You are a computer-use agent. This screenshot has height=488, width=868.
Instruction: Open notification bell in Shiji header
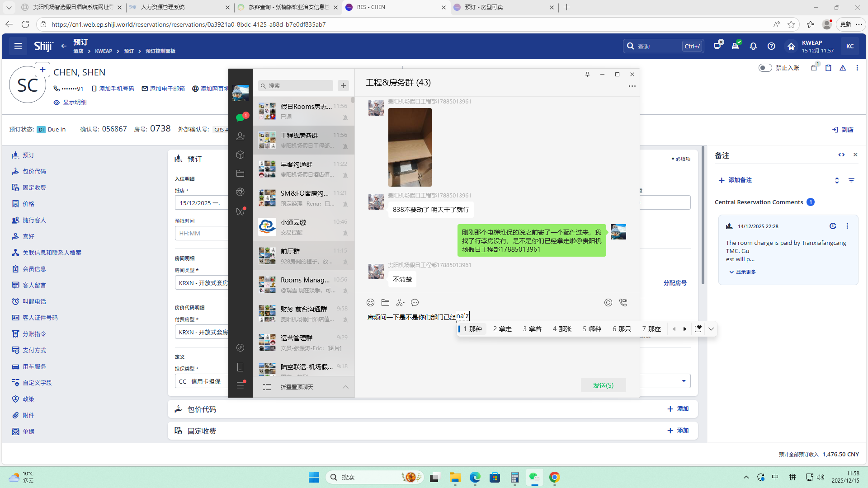(x=753, y=46)
